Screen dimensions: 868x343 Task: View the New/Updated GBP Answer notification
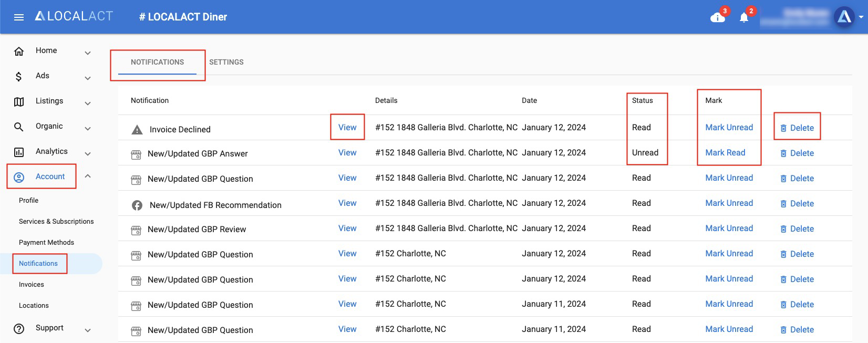click(347, 152)
